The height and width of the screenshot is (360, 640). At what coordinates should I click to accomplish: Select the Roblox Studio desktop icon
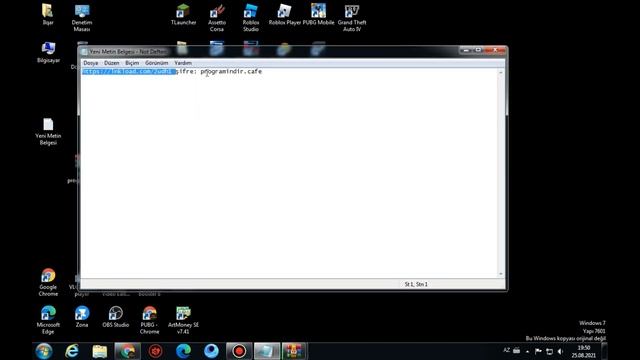[251, 18]
